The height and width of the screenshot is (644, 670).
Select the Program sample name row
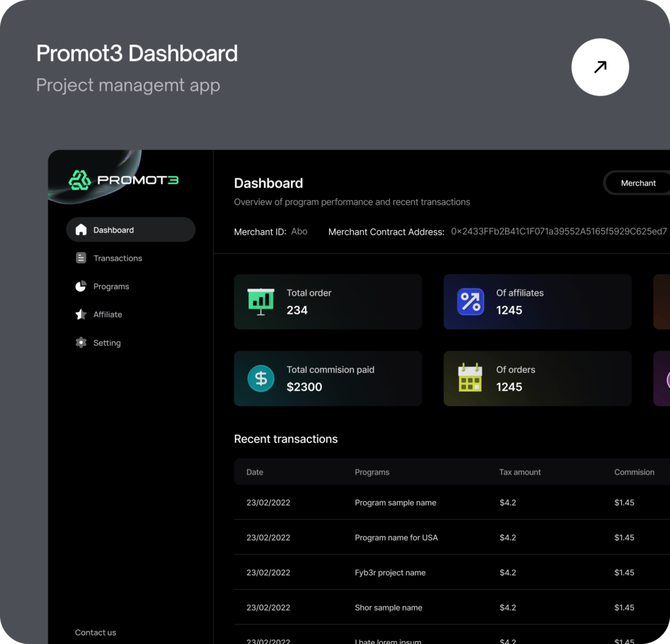point(395,503)
